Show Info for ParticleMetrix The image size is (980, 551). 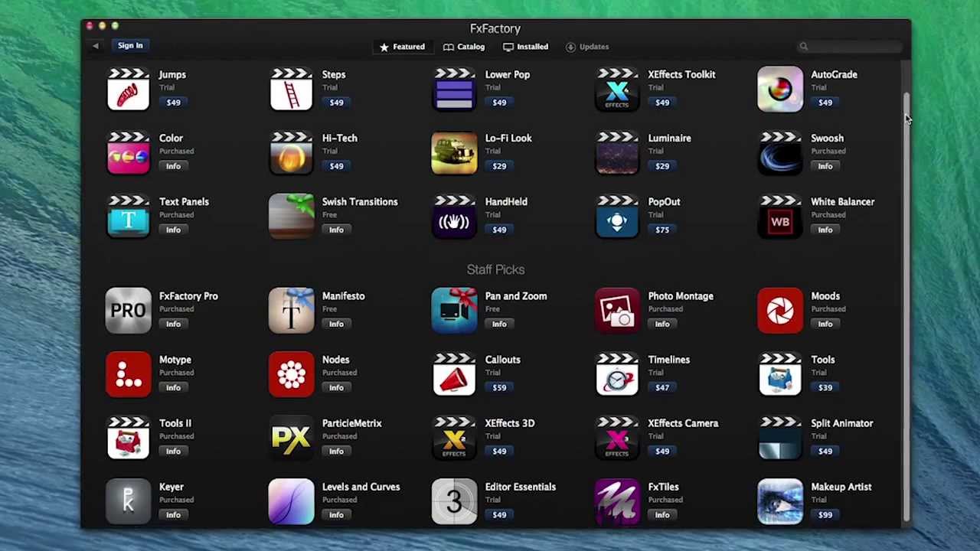(336, 451)
